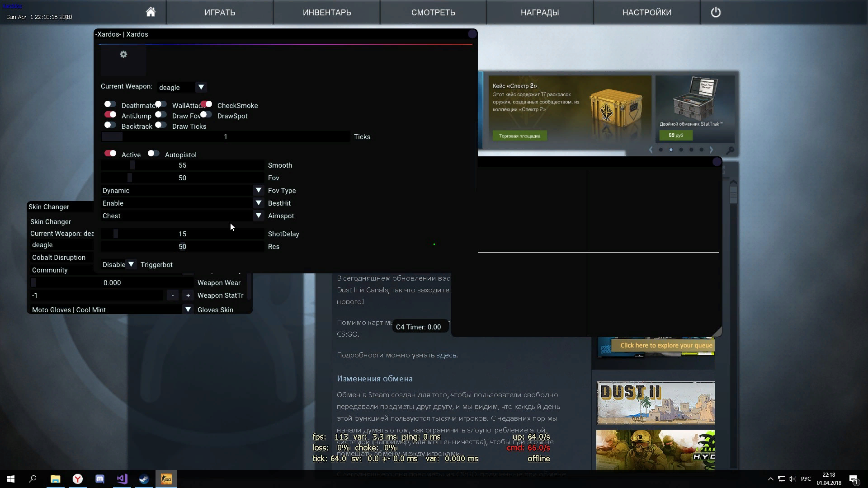Open the Aimspot Chest dropdown

coord(258,216)
